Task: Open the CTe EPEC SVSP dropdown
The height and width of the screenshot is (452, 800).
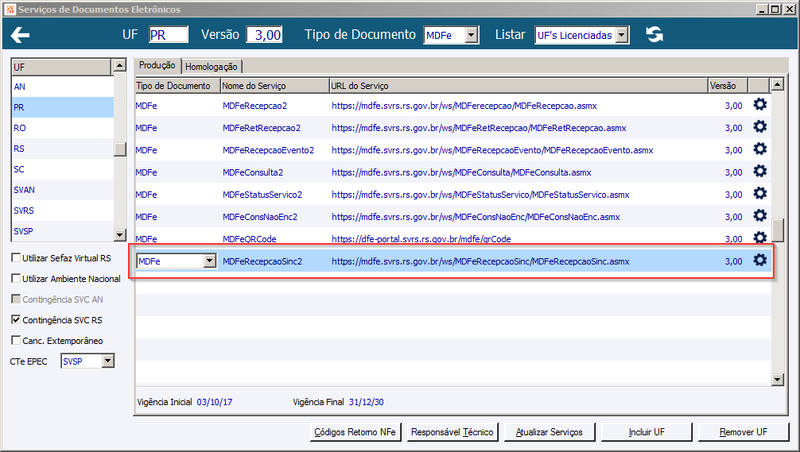Action: 107,361
